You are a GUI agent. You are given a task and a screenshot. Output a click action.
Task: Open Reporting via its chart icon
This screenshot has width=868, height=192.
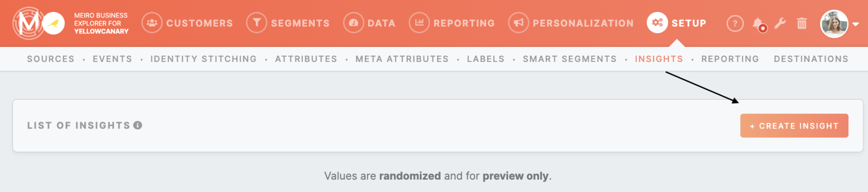(419, 23)
